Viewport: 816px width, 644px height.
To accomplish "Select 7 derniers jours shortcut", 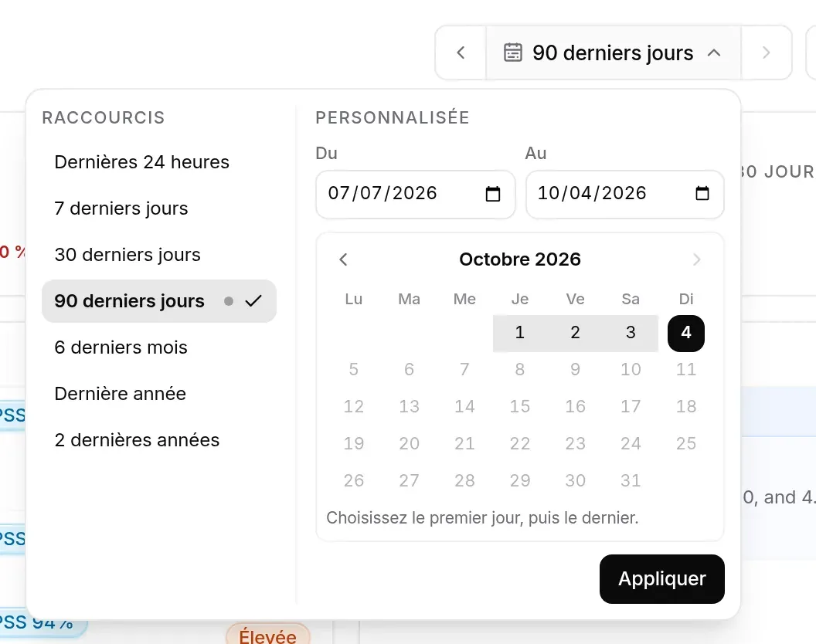I will 158,208.
